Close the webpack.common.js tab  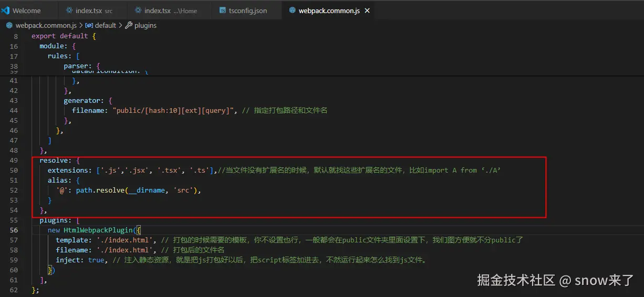click(x=367, y=10)
